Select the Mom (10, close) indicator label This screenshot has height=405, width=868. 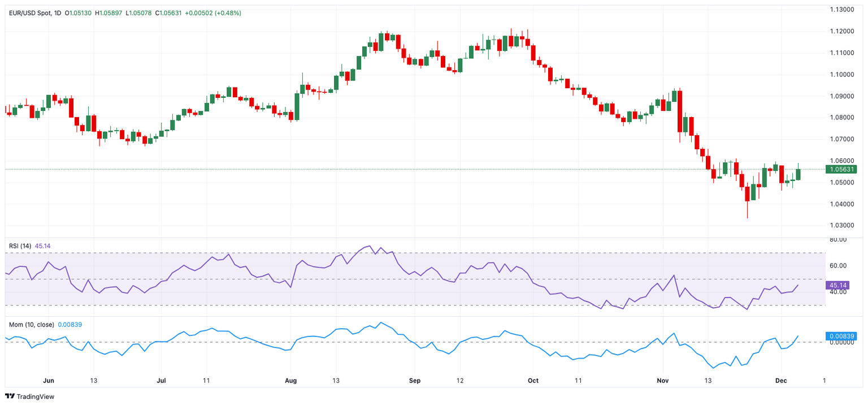pos(32,325)
